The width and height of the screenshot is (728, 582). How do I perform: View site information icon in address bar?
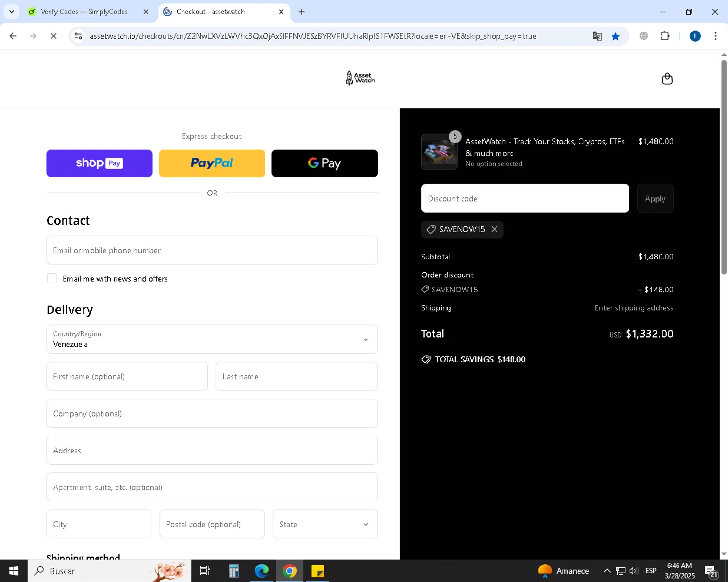point(78,36)
